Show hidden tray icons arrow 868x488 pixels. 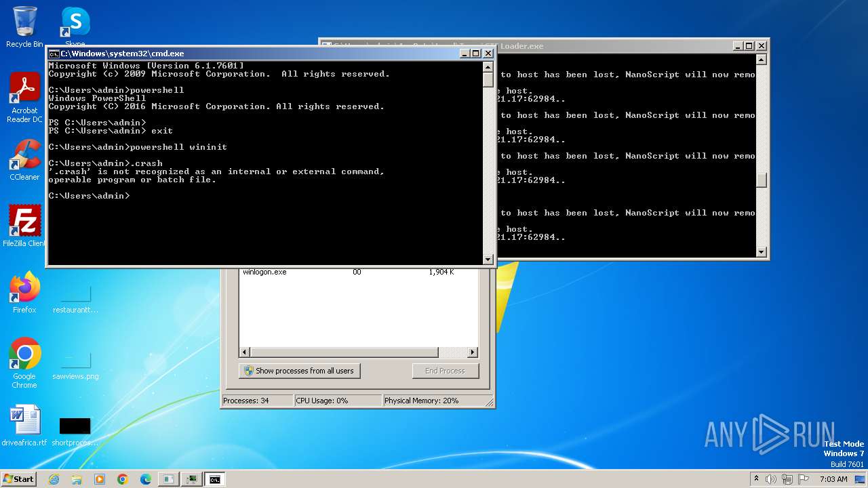coord(757,479)
